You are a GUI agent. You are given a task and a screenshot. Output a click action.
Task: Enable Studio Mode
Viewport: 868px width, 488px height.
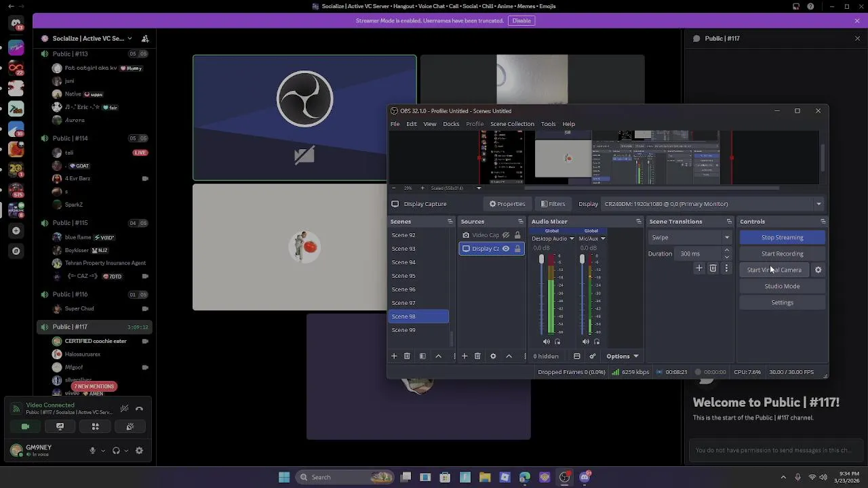click(783, 286)
